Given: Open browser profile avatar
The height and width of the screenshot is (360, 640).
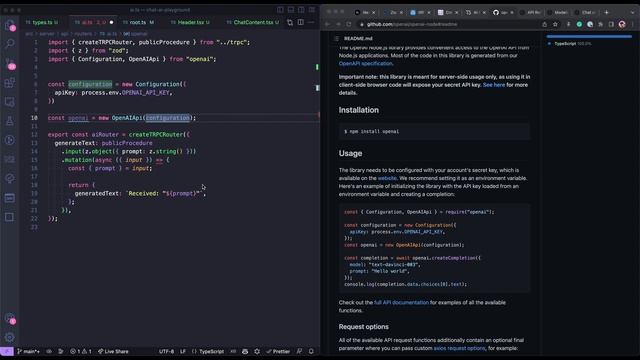Looking at the screenshot, I should click(x=622, y=24).
